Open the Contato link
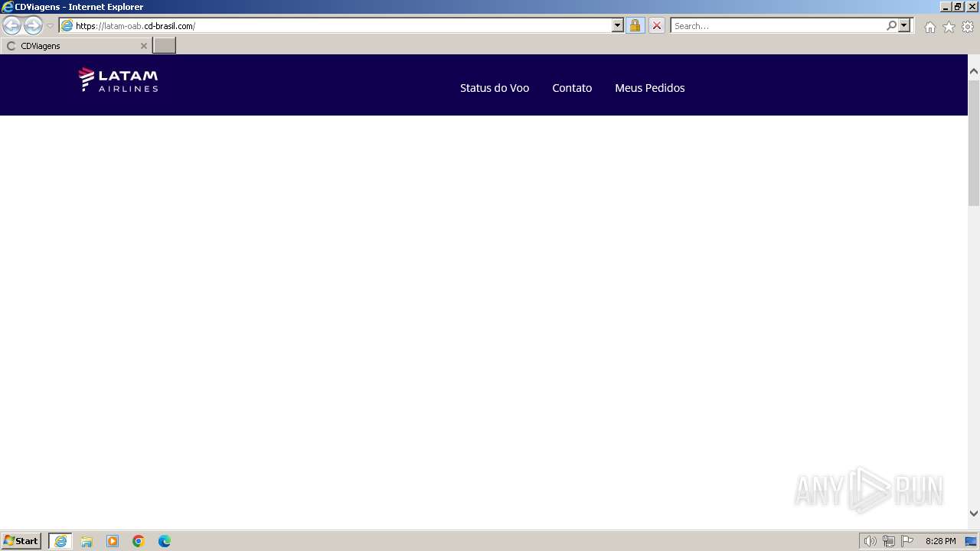This screenshot has width=980, height=551. (x=572, y=88)
